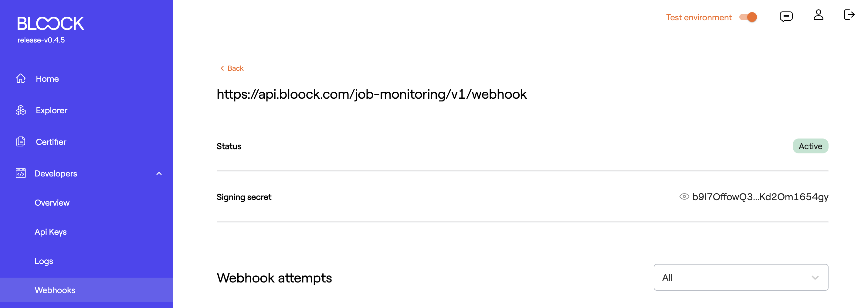Click the BLOOCK logo
868x308 pixels.
point(51,23)
